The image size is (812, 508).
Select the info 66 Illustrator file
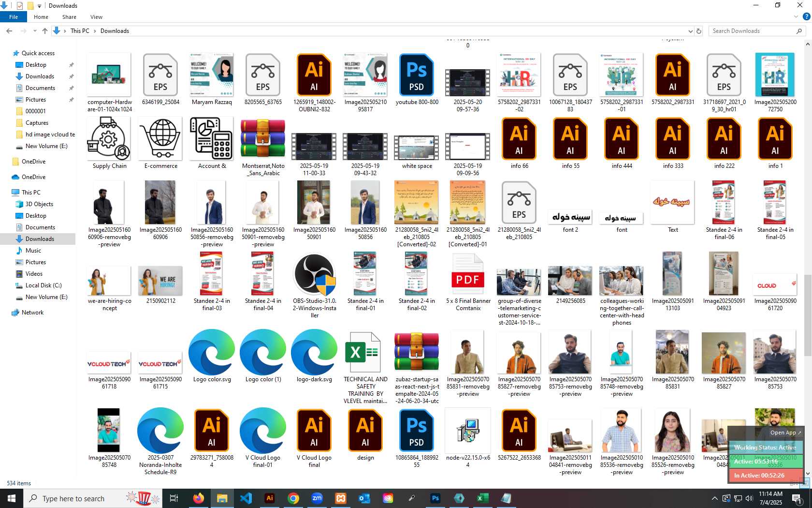coord(519,143)
